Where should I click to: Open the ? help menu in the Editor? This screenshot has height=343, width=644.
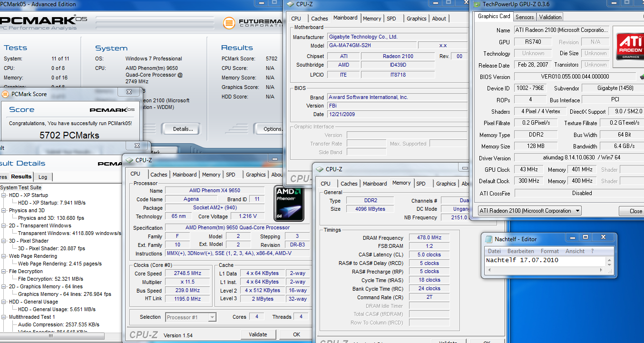592,251
